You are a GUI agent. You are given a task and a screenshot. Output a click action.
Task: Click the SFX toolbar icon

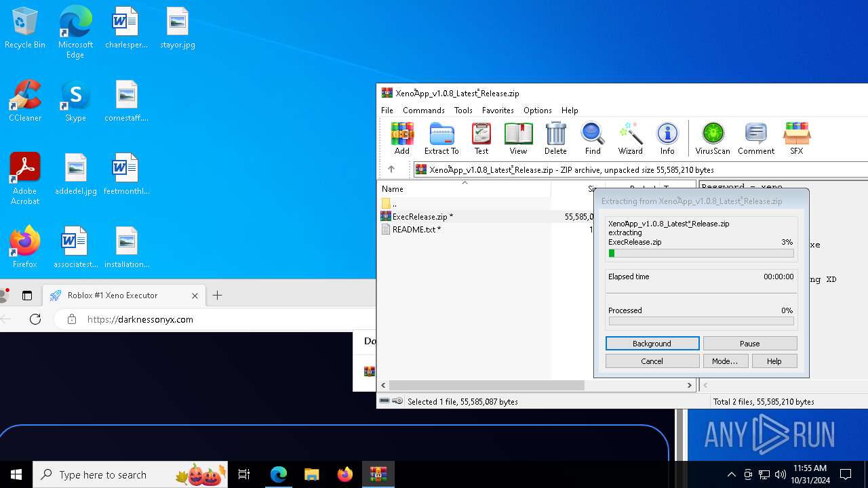click(797, 138)
